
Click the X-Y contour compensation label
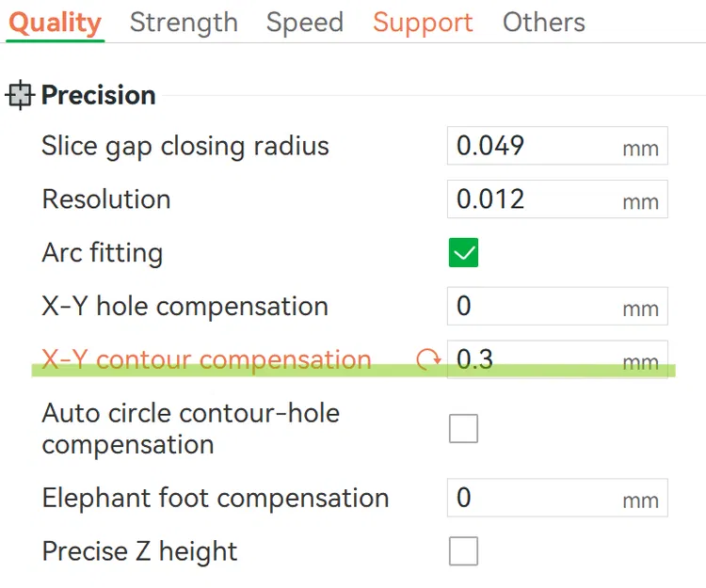click(206, 359)
